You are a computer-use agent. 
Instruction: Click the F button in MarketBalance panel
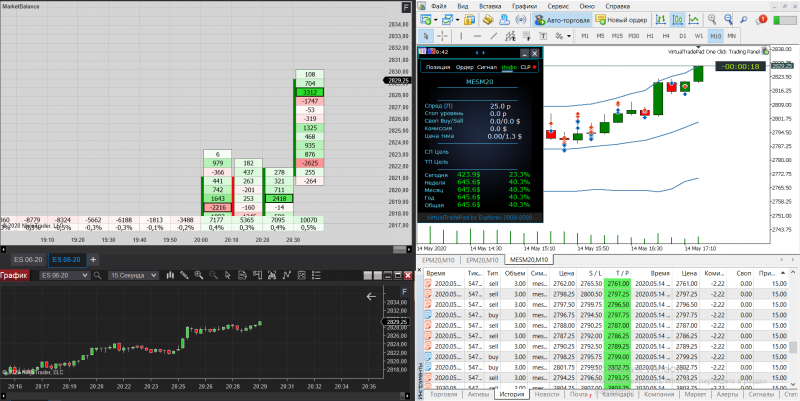[x=406, y=7]
